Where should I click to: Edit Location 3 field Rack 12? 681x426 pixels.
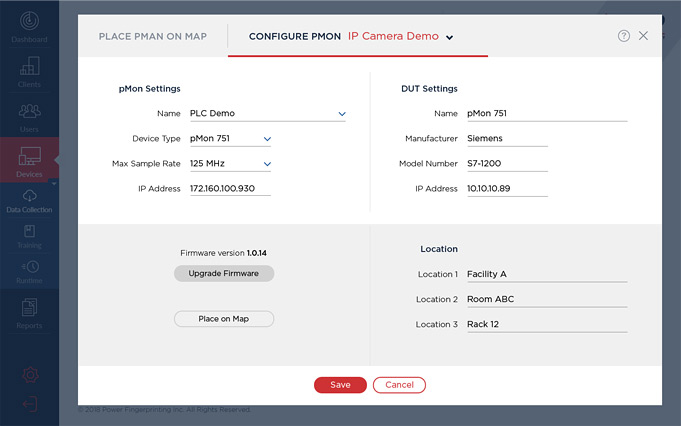[547, 325]
